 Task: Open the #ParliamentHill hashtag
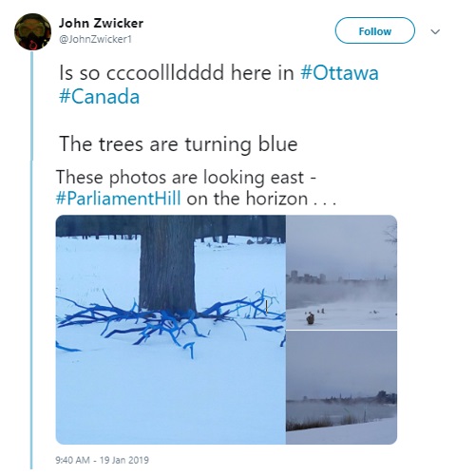coord(118,199)
